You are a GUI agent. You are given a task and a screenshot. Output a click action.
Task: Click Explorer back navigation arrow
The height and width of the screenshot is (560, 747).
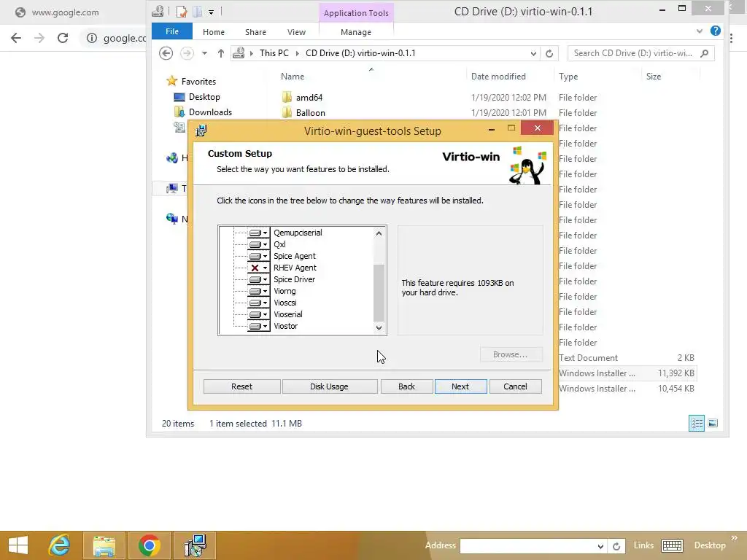point(166,53)
